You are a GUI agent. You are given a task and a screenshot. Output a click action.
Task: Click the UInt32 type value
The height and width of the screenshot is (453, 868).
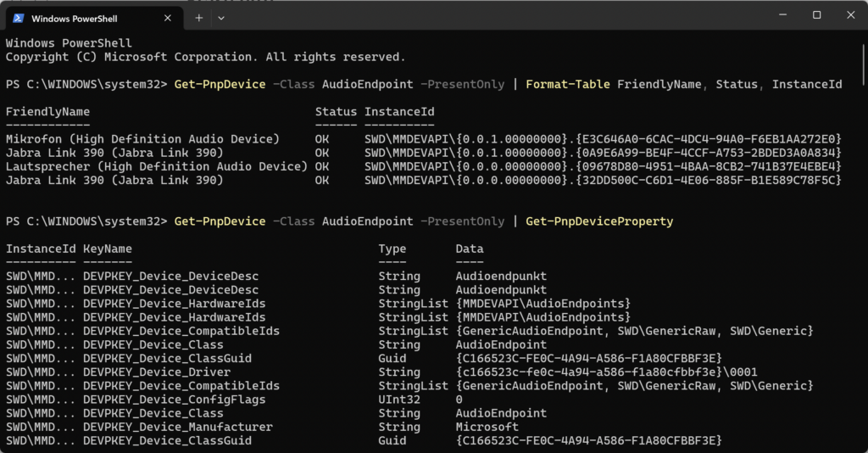pyautogui.click(x=399, y=400)
